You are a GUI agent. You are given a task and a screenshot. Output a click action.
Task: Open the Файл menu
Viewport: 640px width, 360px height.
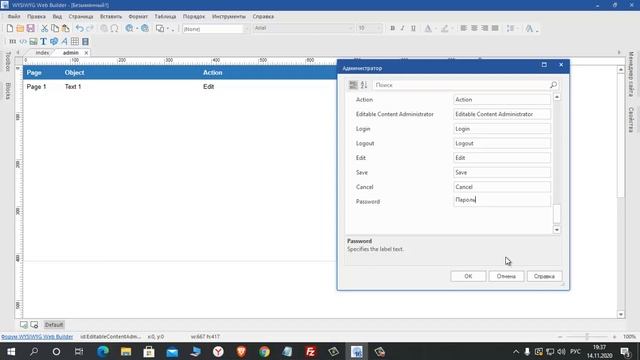tap(14, 16)
